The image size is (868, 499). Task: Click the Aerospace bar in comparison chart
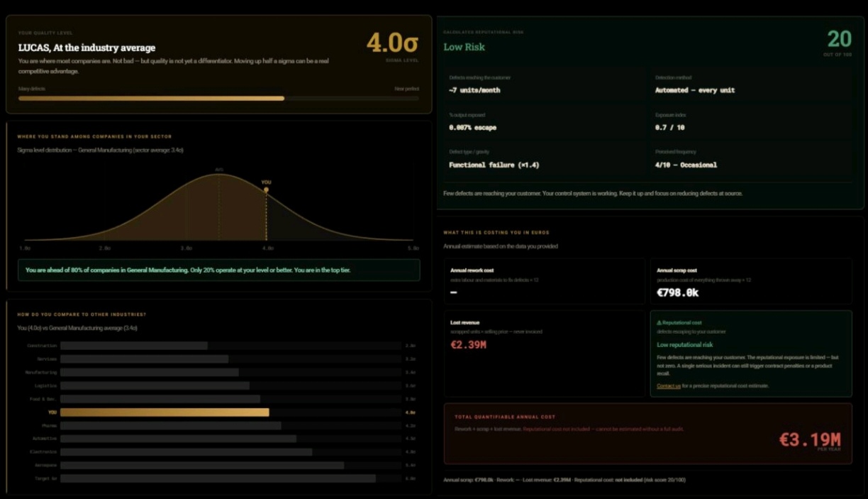click(202, 465)
